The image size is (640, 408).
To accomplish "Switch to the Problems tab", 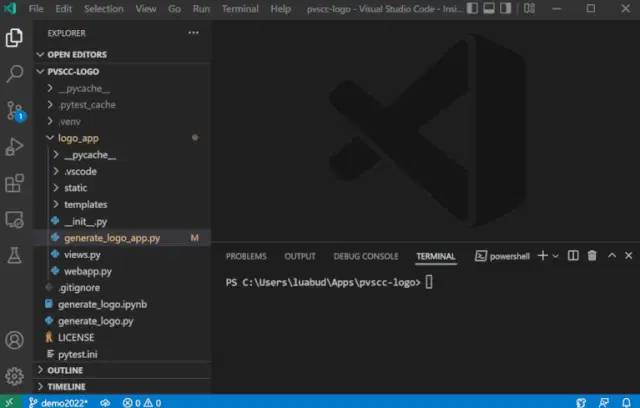I will [246, 256].
